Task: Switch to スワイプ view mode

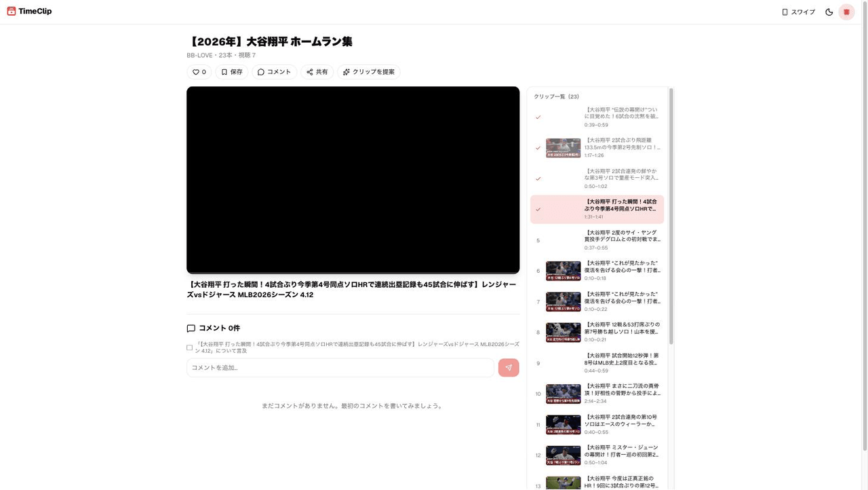Action: (798, 12)
